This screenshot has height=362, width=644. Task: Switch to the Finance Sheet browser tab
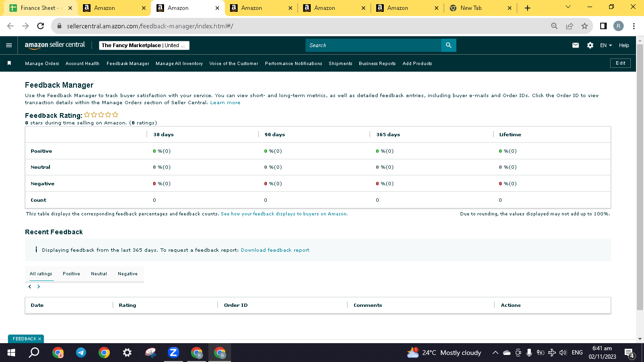click(41, 8)
